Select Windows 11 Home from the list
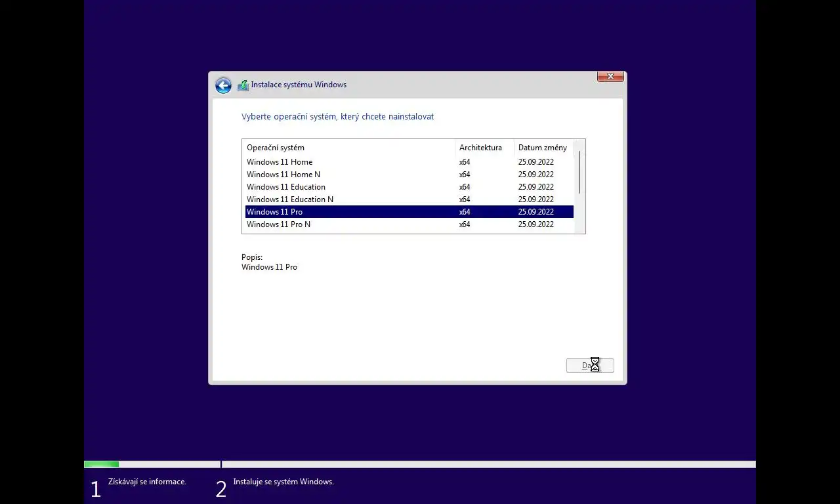This screenshot has width=840, height=504. (x=409, y=162)
